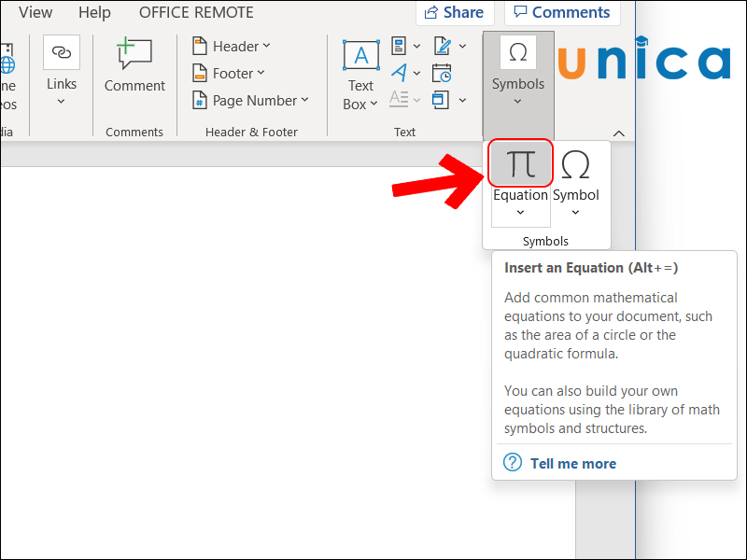Click the Header & Footer group label
The image size is (747, 560).
[251, 132]
